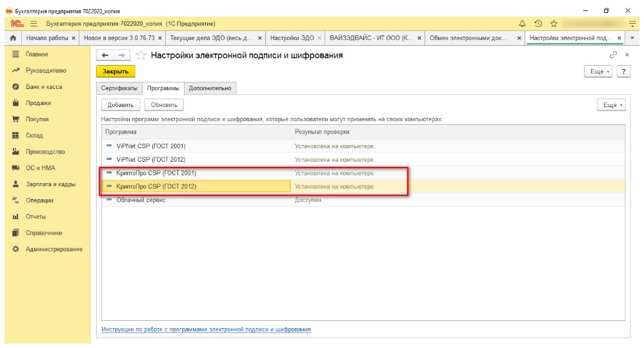Open Отчеты bar chart icon
The image size is (644, 348).
pos(15,217)
